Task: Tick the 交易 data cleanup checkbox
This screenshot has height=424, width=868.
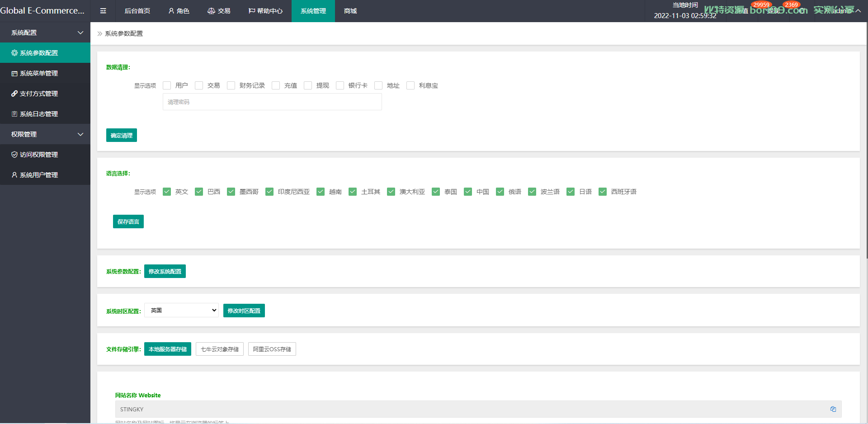Action: point(199,85)
